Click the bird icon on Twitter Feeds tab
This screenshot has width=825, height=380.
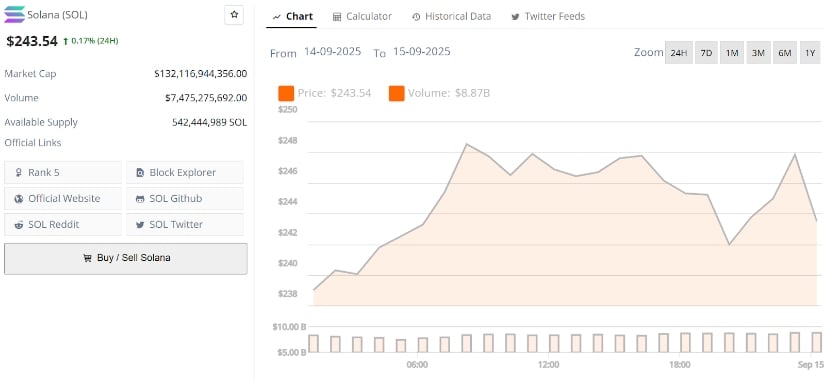[x=515, y=17]
